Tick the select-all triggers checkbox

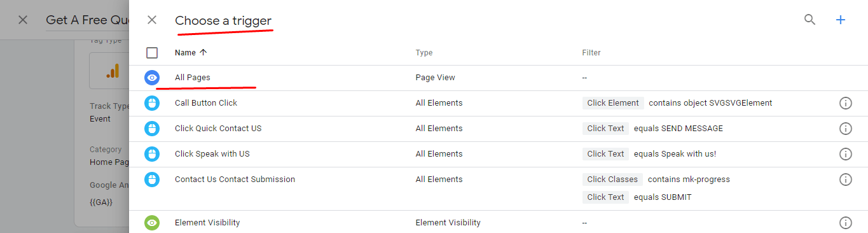tap(152, 53)
